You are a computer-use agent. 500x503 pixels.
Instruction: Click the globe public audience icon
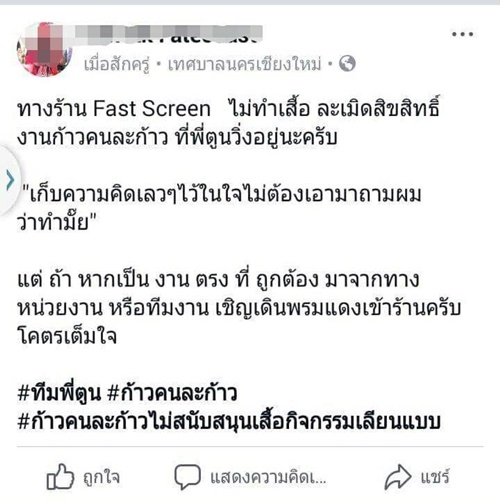coord(347,63)
